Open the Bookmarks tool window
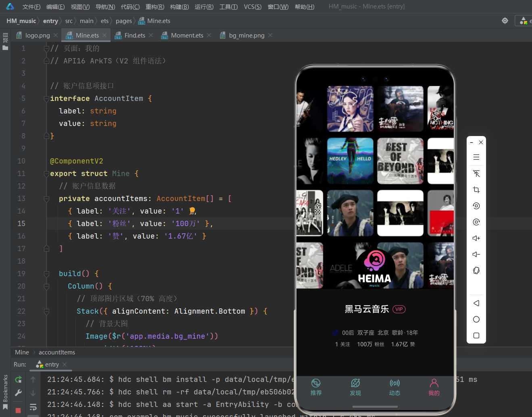Viewport: 532px width, 417px height. 5,392
